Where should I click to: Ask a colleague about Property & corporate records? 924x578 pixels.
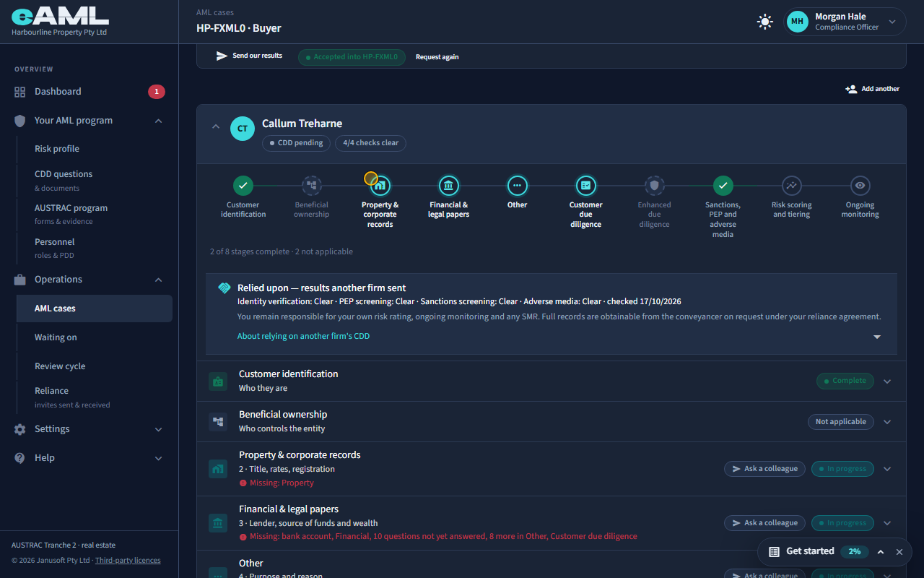tap(765, 469)
